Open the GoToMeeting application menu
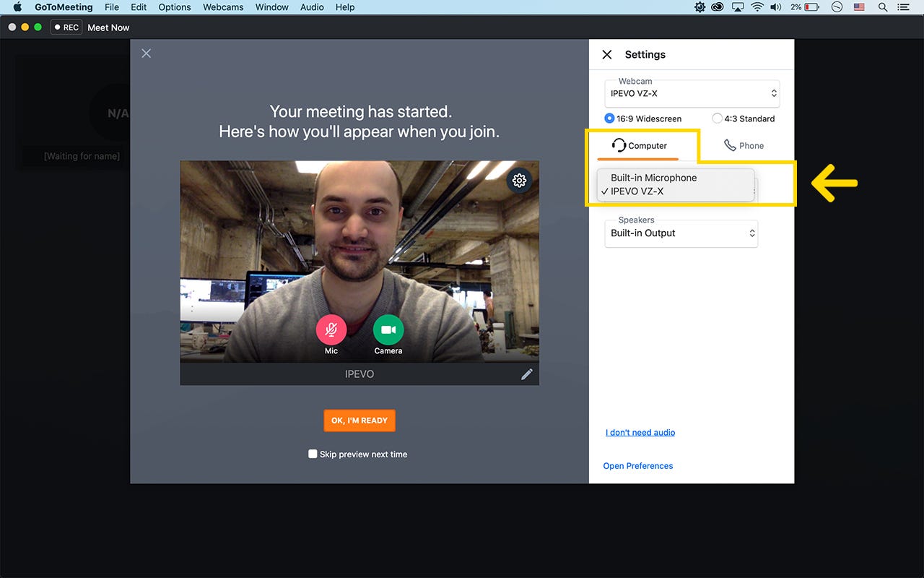This screenshot has width=924, height=578. tap(64, 7)
